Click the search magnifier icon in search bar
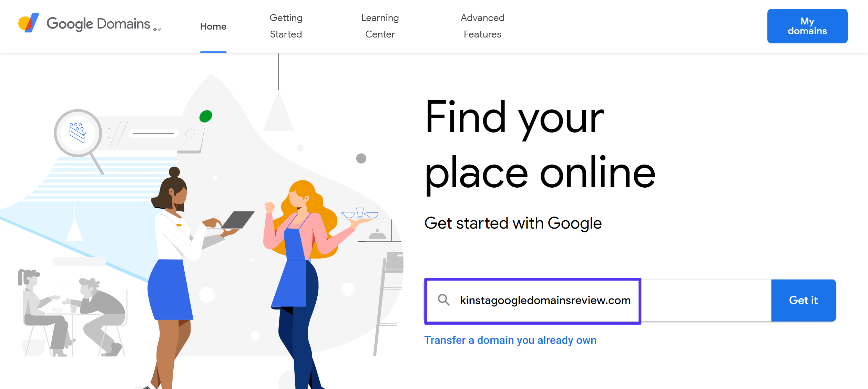Screen dimensions: 868x389 (x=443, y=300)
